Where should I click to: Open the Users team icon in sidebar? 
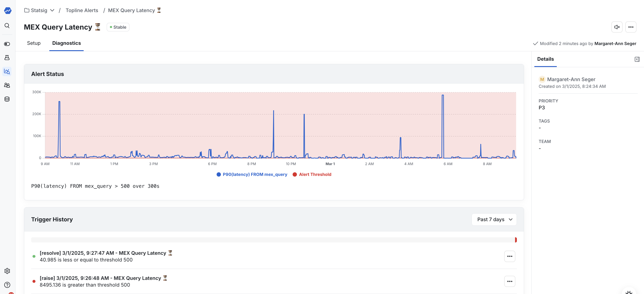point(7,85)
